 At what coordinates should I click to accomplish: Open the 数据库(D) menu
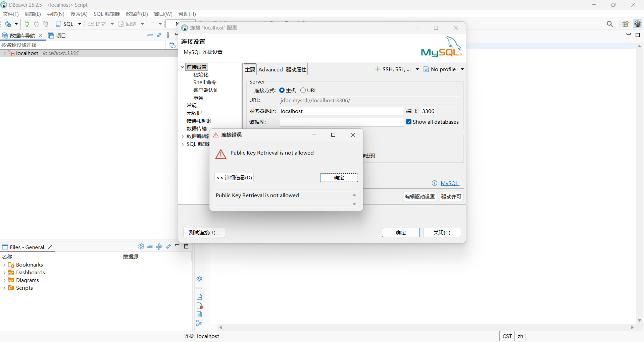click(x=137, y=14)
